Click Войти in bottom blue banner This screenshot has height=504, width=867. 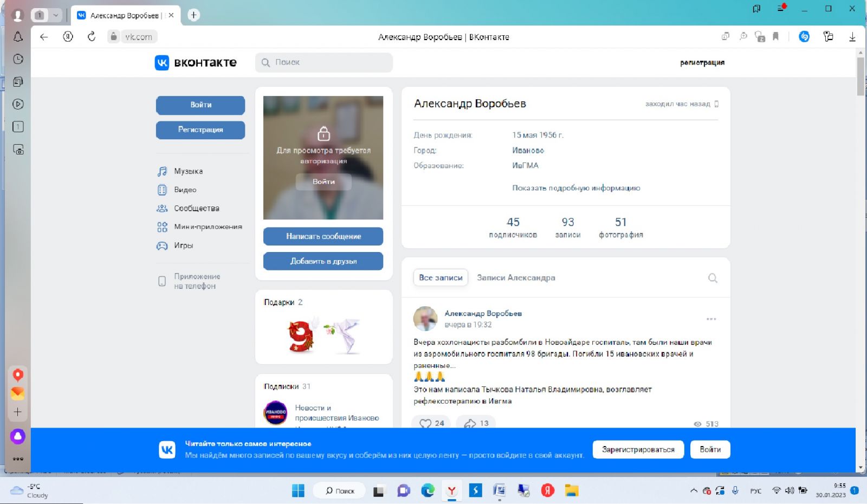point(710,449)
